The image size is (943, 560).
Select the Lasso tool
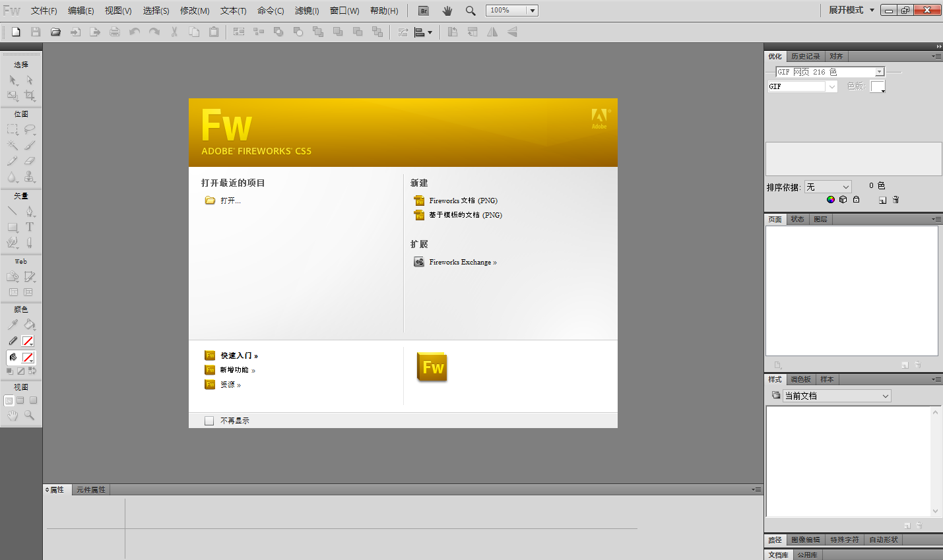[x=30, y=130]
